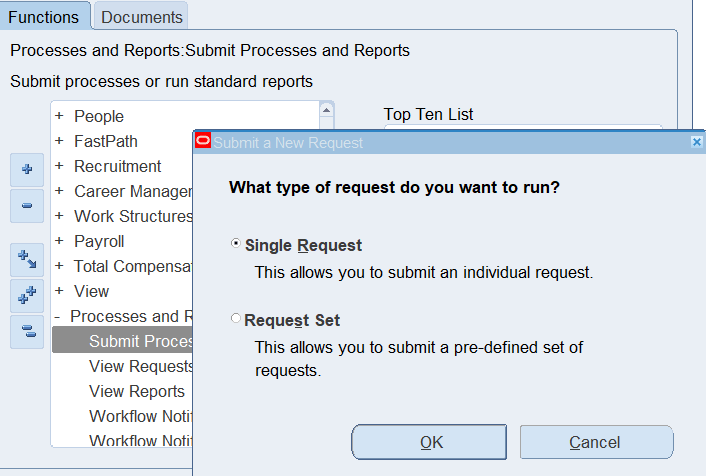706x476 pixels.
Task: Click the Expand All Children icon button
Action: coord(27,260)
